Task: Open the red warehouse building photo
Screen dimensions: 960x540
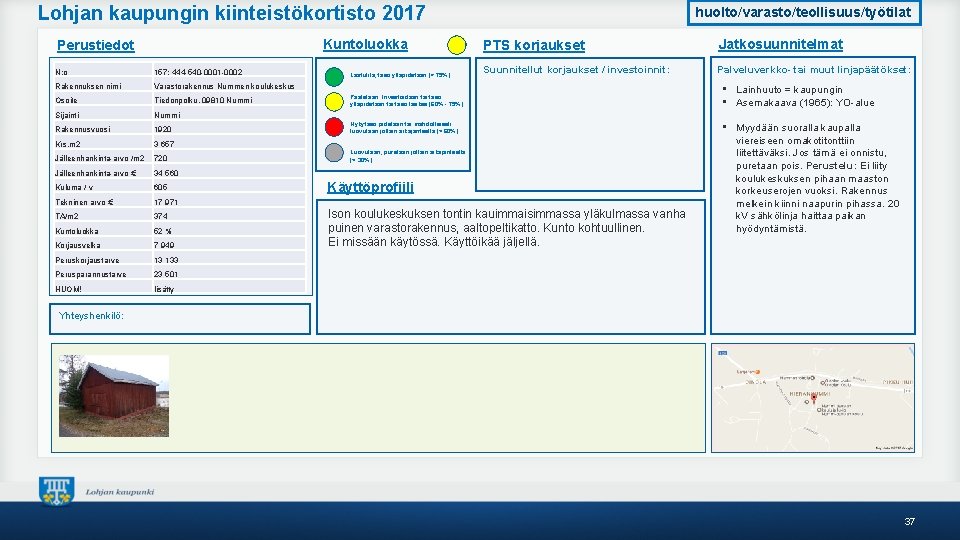Action: 114,396
